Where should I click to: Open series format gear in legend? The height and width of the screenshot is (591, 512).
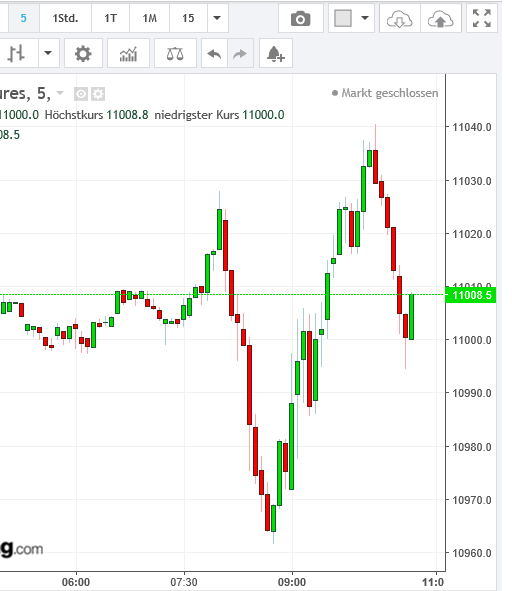[98, 94]
